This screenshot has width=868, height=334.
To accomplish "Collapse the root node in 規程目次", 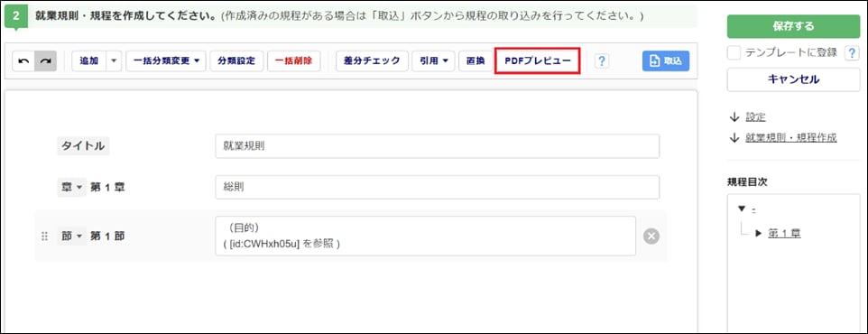I will [x=742, y=209].
